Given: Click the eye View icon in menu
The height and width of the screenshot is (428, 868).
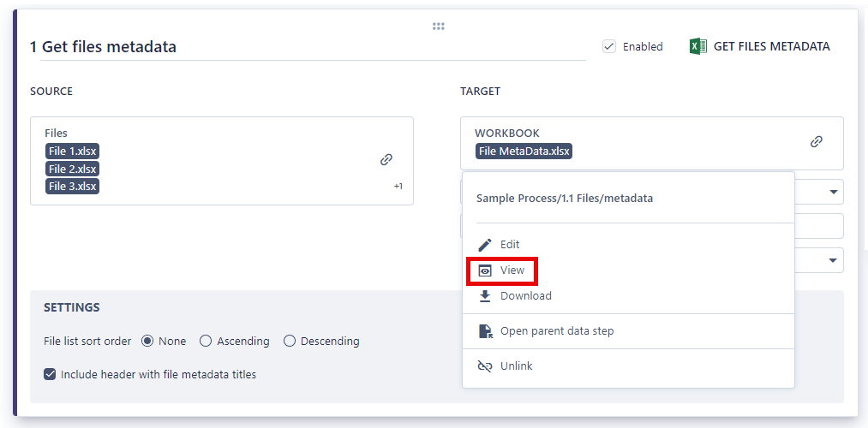Looking at the screenshot, I should [485, 270].
